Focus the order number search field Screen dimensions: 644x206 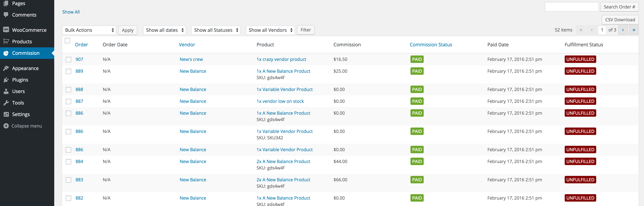(571, 7)
